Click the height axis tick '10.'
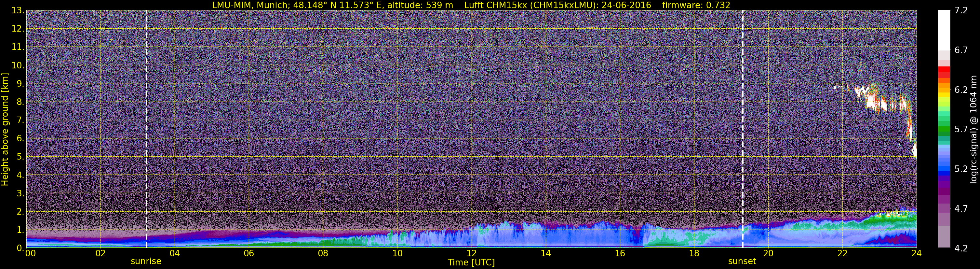Image resolution: width=980 pixels, height=269 pixels. (18, 65)
